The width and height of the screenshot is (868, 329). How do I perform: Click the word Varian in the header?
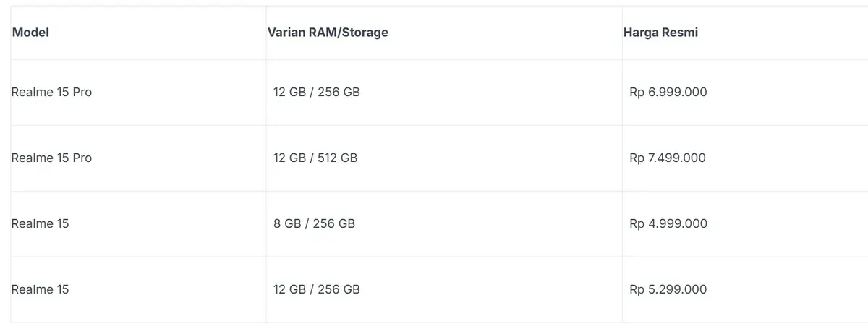coord(285,33)
